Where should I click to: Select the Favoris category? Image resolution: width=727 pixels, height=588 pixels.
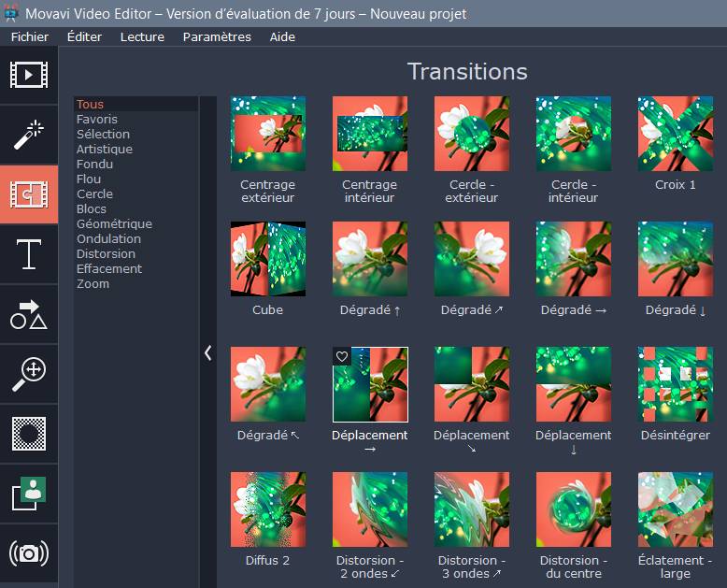click(x=135, y=119)
